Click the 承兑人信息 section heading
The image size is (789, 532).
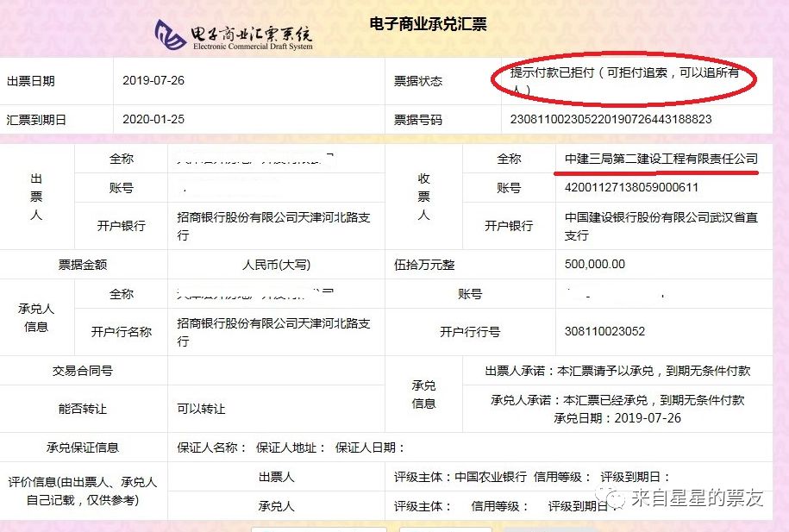point(36,317)
